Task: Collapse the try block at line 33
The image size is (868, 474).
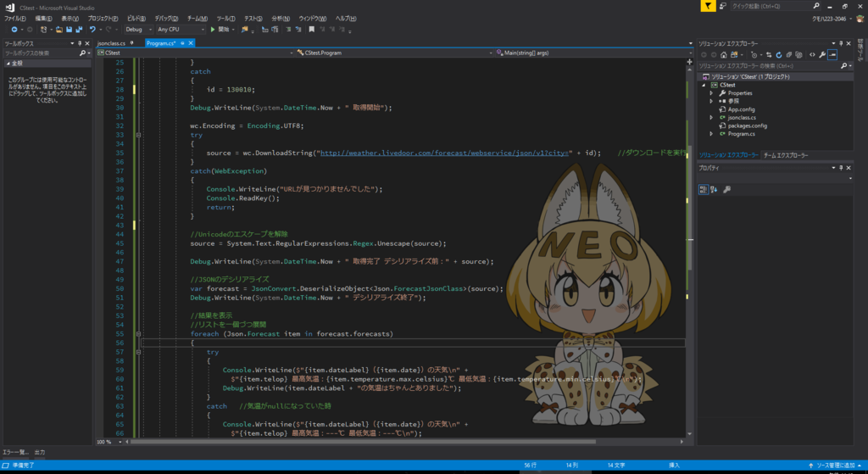Action: [138, 135]
